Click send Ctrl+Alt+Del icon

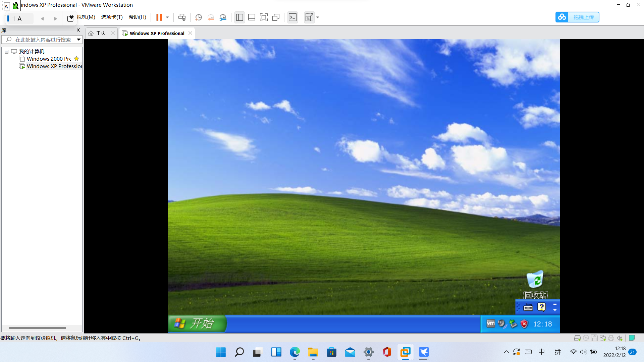(182, 17)
